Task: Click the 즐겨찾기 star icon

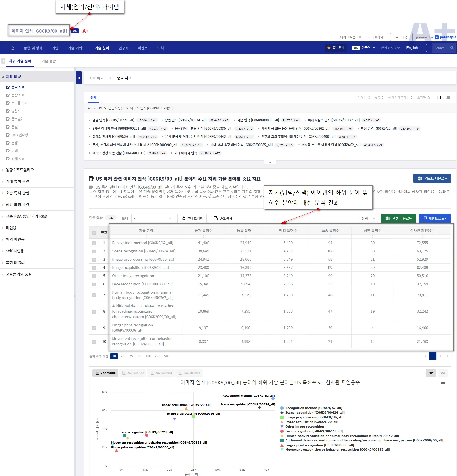Action: (x=329, y=48)
